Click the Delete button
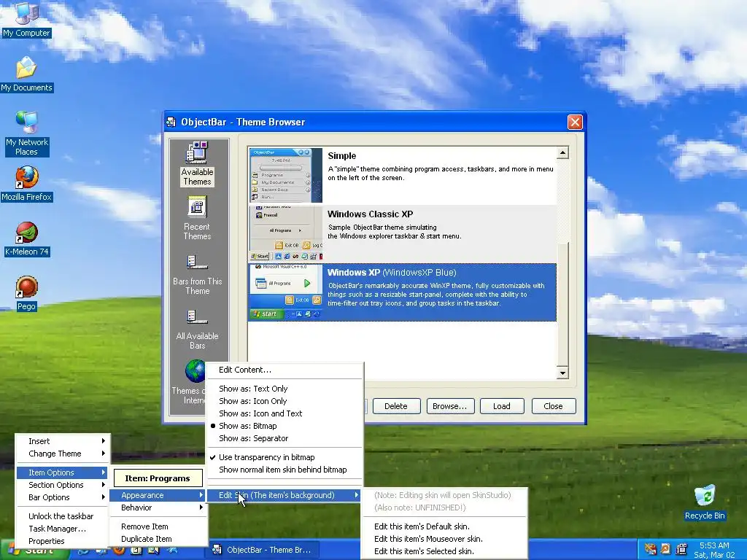The width and height of the screenshot is (747, 560). 396,406
